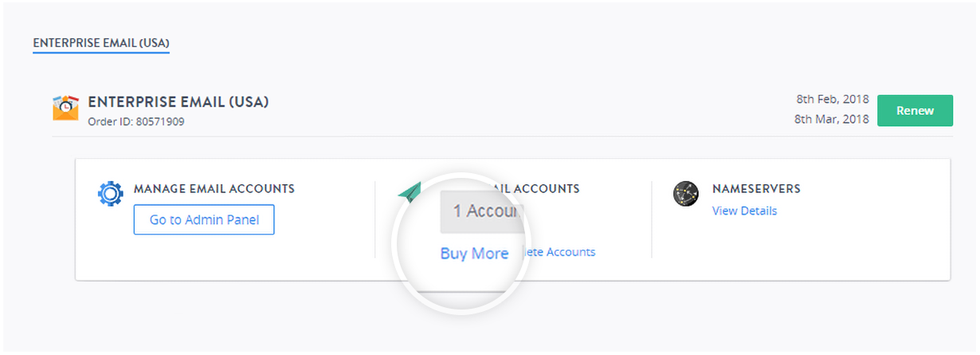Click the 1 Account grey field
The height and width of the screenshot is (355, 980).
tap(482, 211)
